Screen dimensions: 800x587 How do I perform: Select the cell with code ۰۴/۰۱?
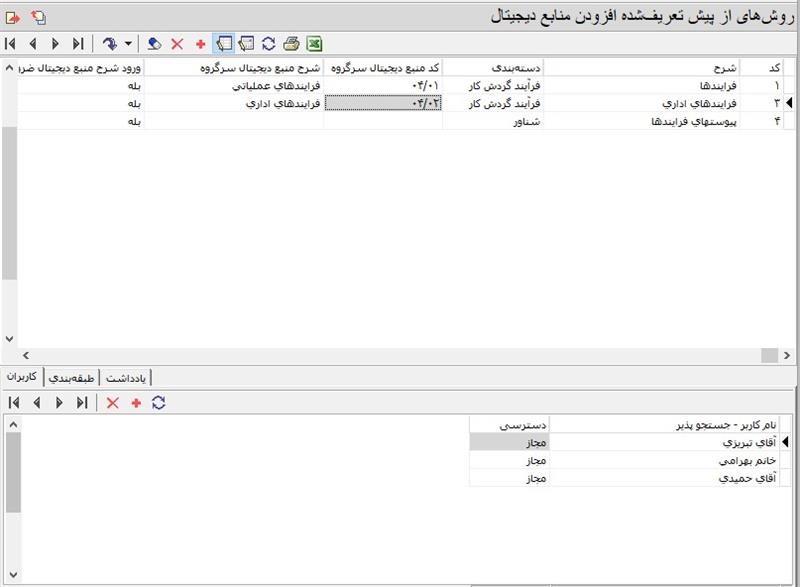tap(383, 85)
